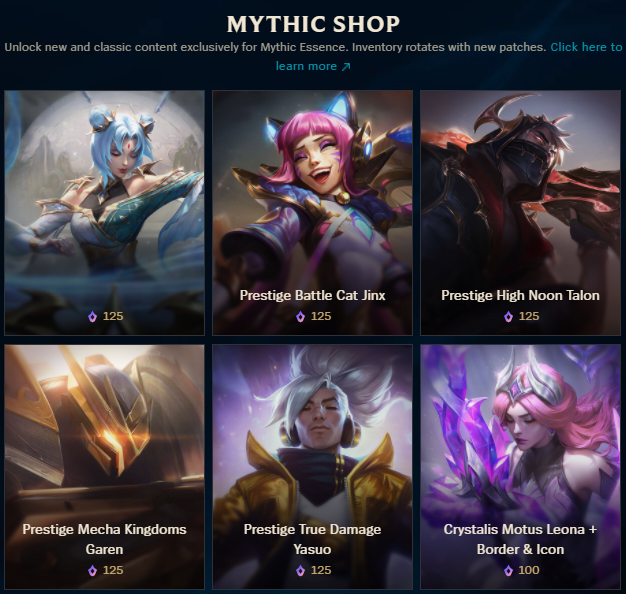Image resolution: width=626 pixels, height=594 pixels.
Task: Click the 125 price on the Yasuo card
Action: point(321,570)
